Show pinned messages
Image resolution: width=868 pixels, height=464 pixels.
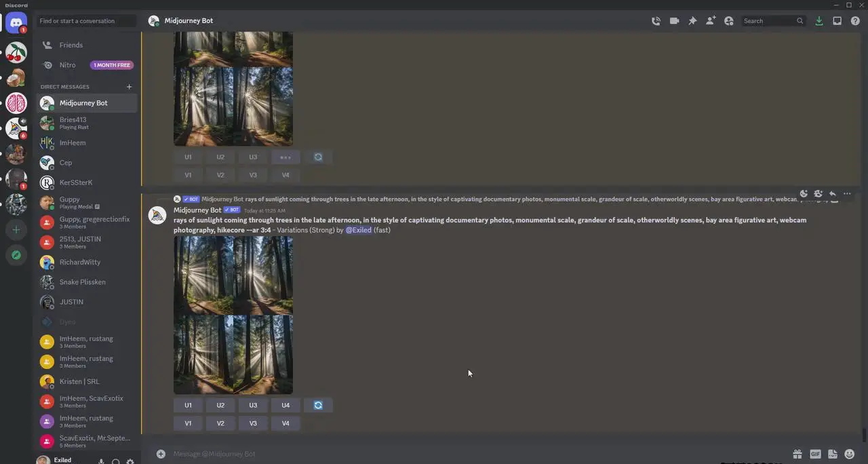pyautogui.click(x=692, y=21)
